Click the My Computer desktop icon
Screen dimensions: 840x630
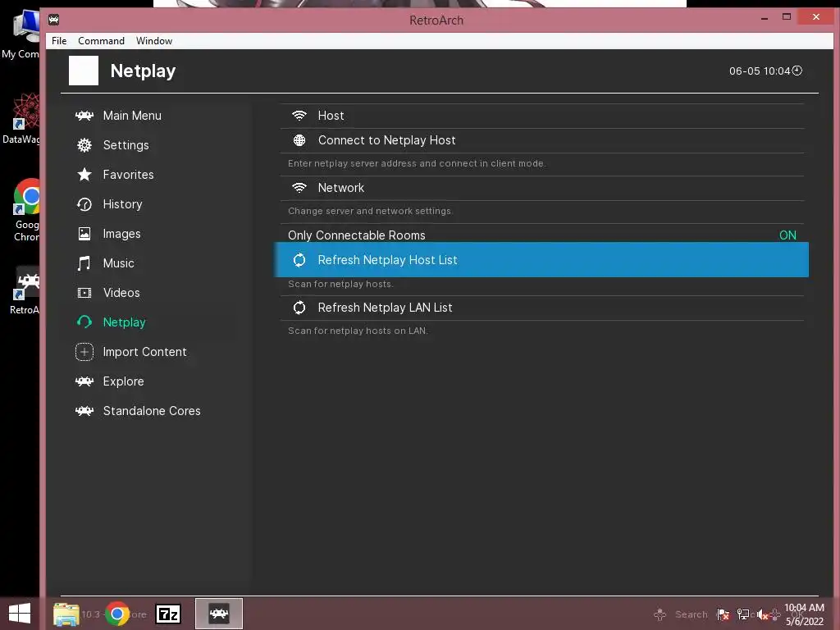(21, 34)
